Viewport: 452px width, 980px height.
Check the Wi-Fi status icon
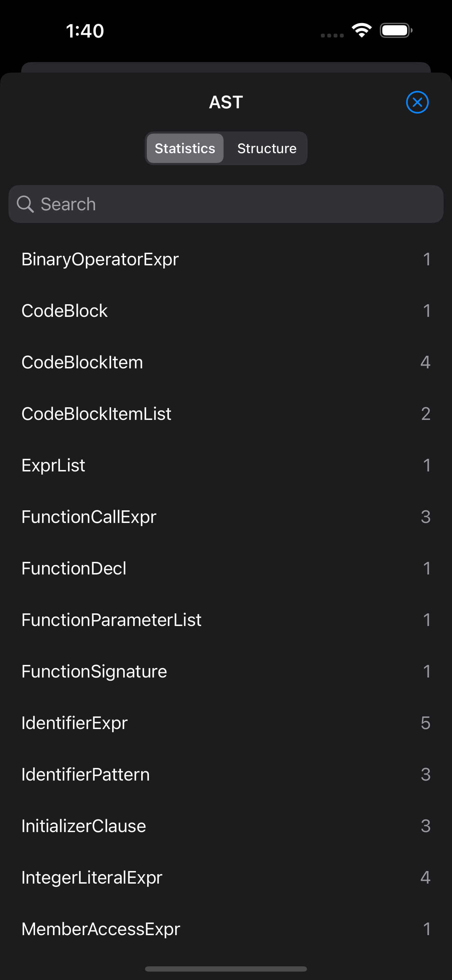click(362, 30)
